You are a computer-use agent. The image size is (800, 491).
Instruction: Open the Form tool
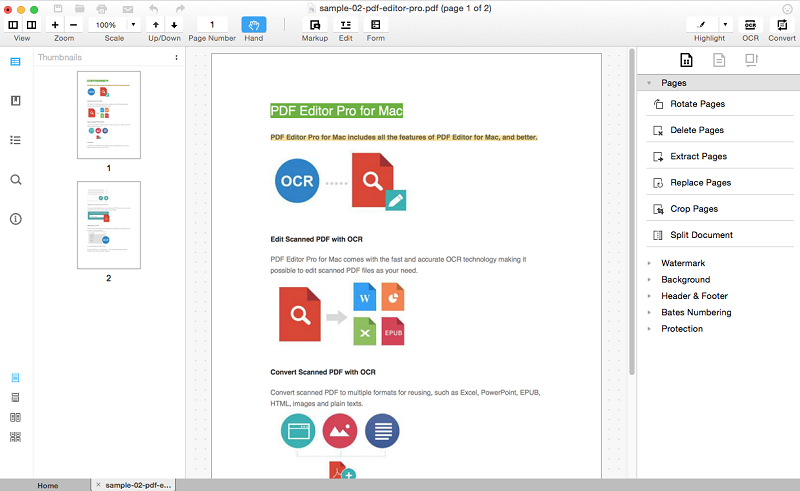(x=376, y=24)
